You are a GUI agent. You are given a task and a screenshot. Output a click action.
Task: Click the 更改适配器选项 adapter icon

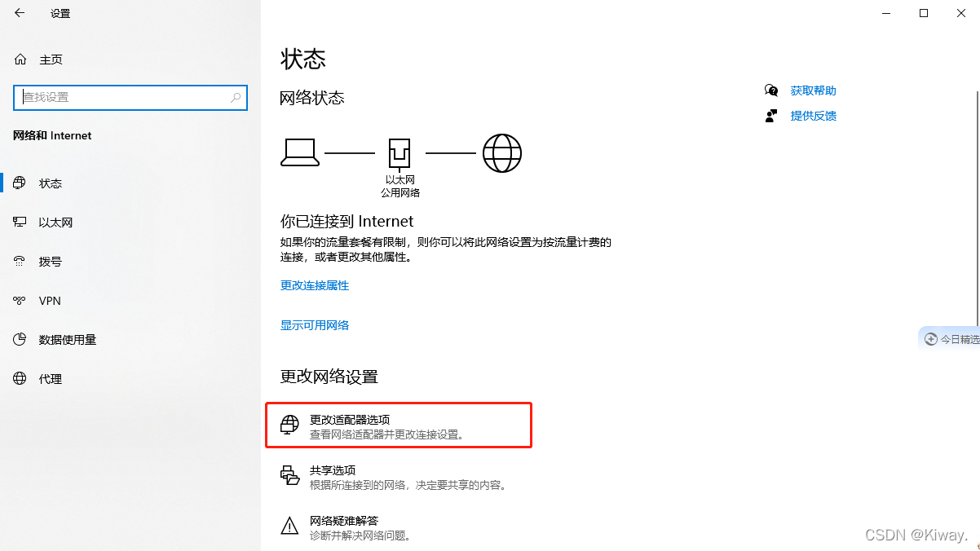click(289, 424)
